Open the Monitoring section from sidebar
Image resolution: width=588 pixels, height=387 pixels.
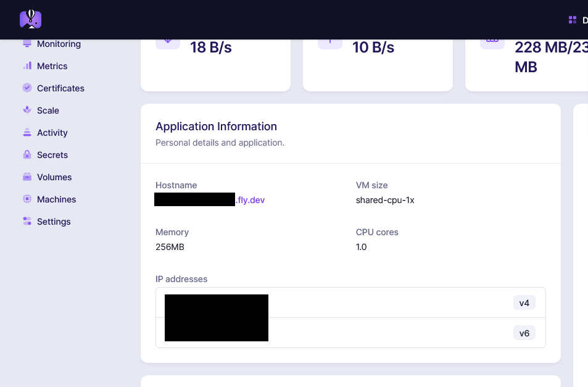(x=59, y=44)
